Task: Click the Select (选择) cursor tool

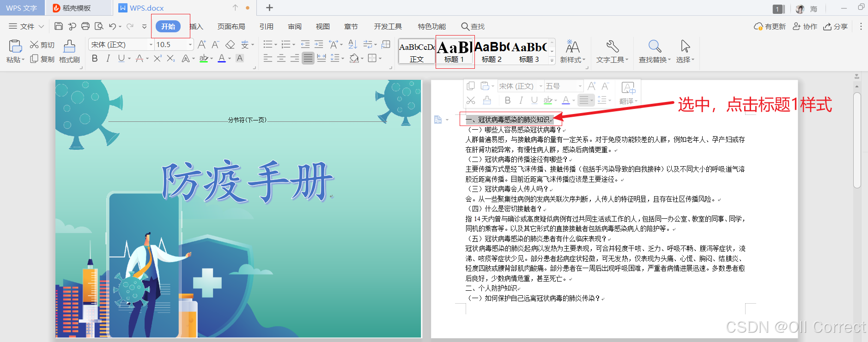Action: pyautogui.click(x=685, y=51)
